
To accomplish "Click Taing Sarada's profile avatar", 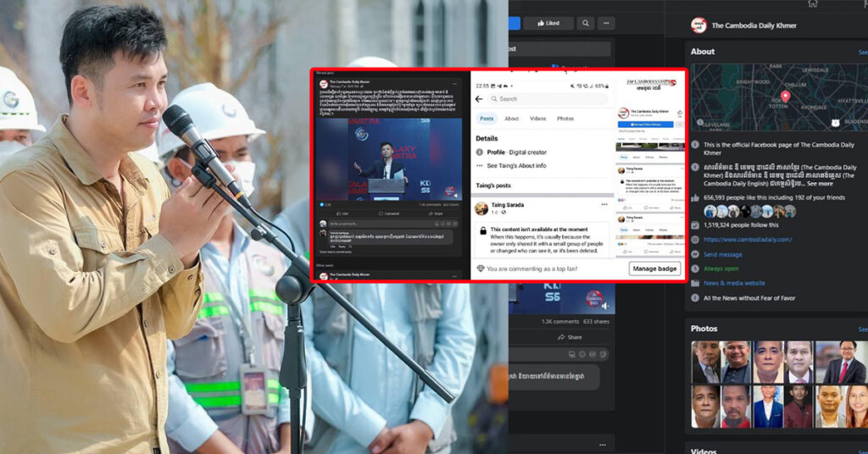I will tap(481, 208).
